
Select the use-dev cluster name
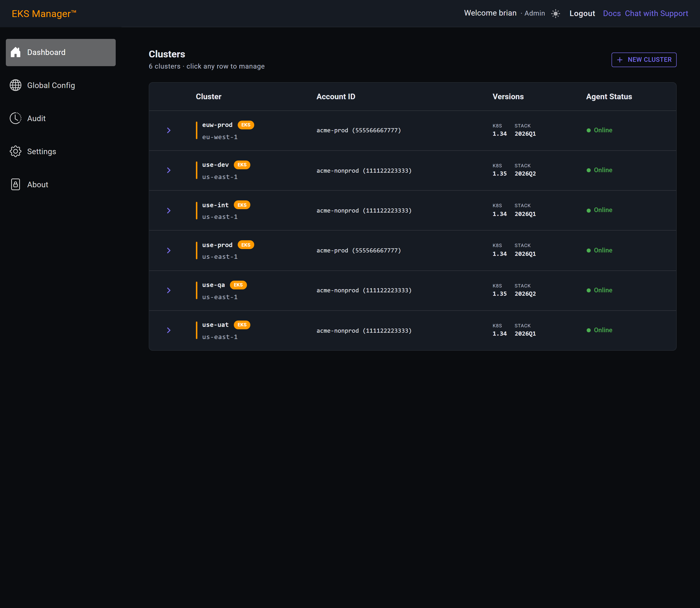[x=215, y=165]
